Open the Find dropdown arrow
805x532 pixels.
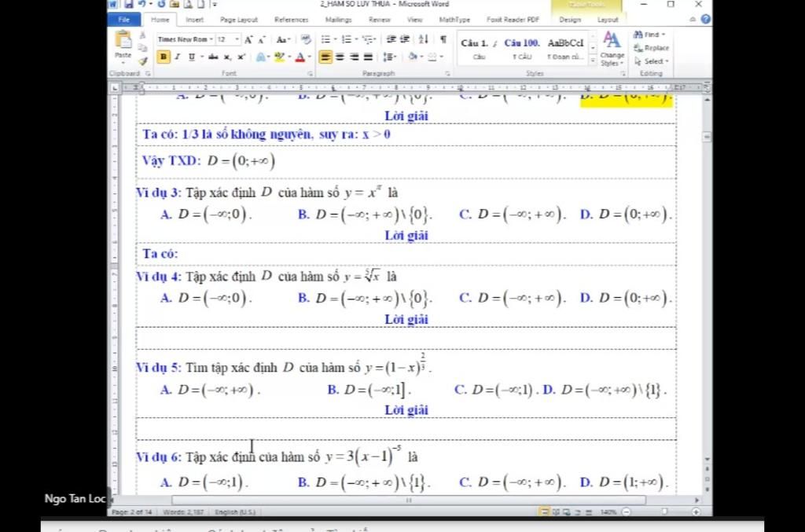click(x=663, y=35)
